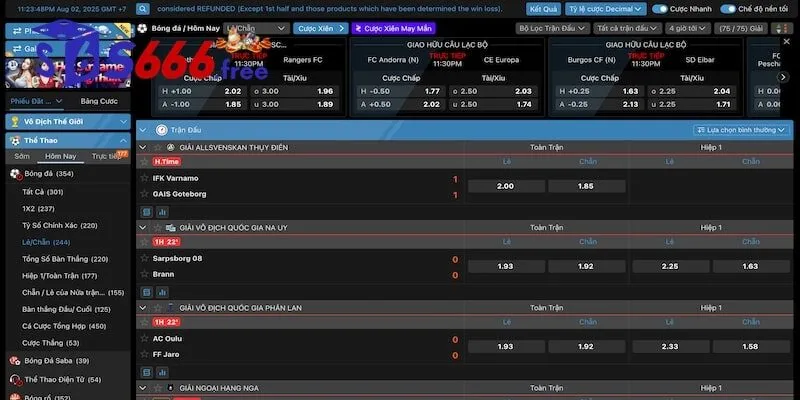This screenshot has width=800, height=400.
Task: Click the Kết Quả button
Action: pyautogui.click(x=543, y=9)
